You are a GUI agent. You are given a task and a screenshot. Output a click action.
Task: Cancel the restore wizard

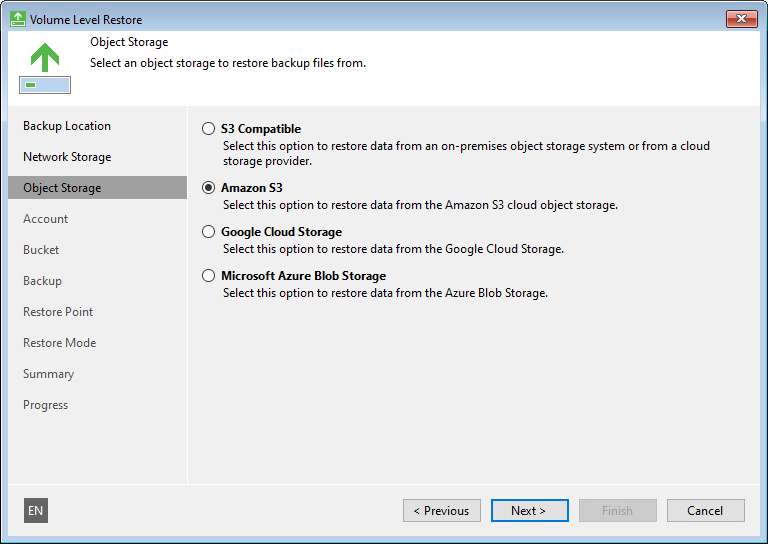pyautogui.click(x=706, y=511)
